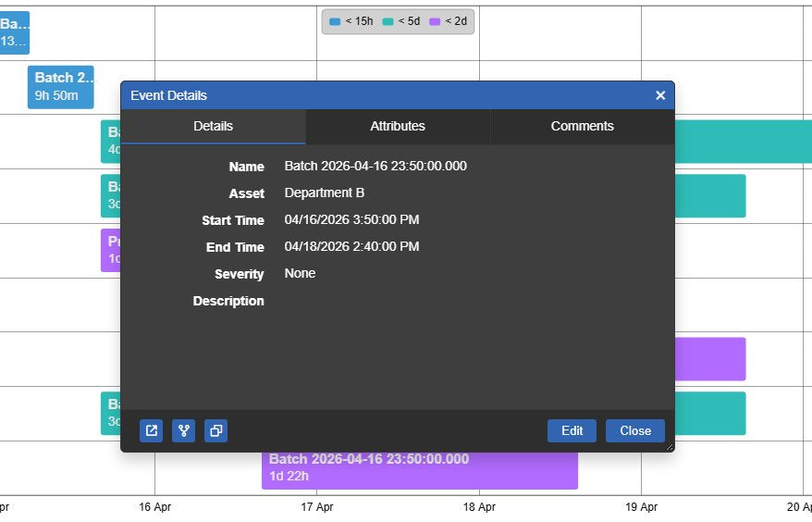
Task: Click the 19 Apr axis label
Action: 641,507
